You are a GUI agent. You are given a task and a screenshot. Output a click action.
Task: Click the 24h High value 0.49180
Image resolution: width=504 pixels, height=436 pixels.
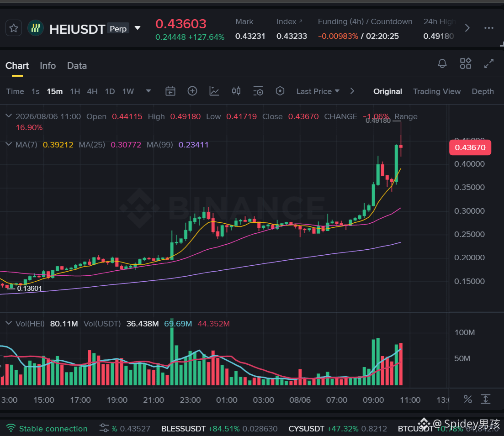pyautogui.click(x=438, y=36)
